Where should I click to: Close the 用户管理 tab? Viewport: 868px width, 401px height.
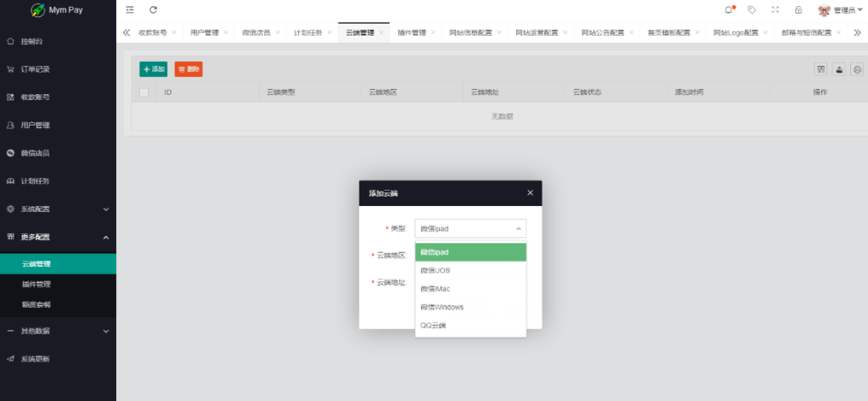pyautogui.click(x=225, y=33)
